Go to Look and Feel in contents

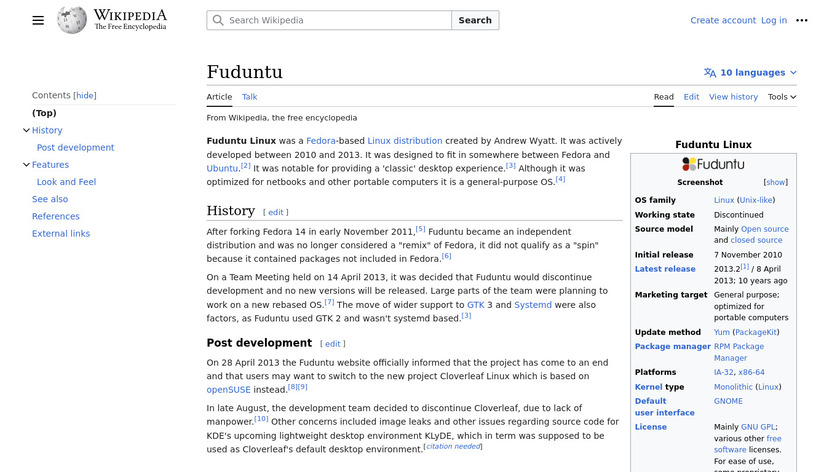[x=66, y=182]
